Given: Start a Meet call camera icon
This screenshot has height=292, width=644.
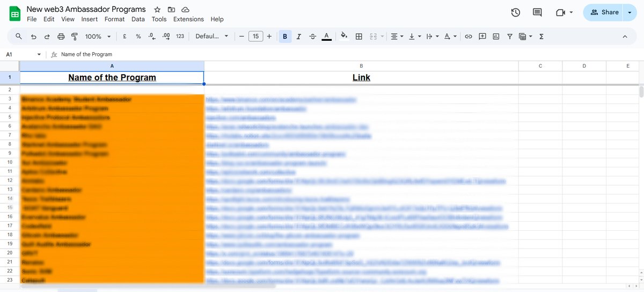Looking at the screenshot, I should [x=561, y=12].
